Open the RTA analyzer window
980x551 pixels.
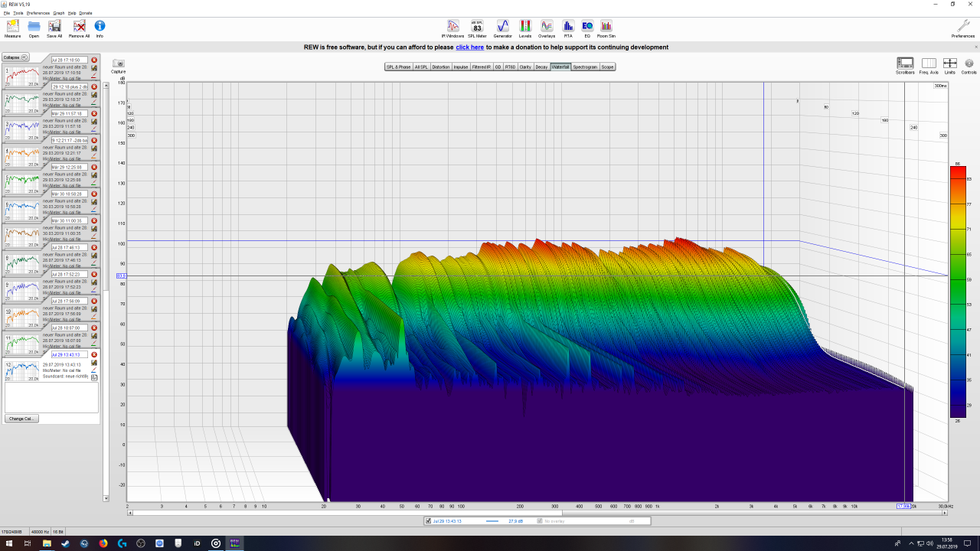pyautogui.click(x=568, y=26)
